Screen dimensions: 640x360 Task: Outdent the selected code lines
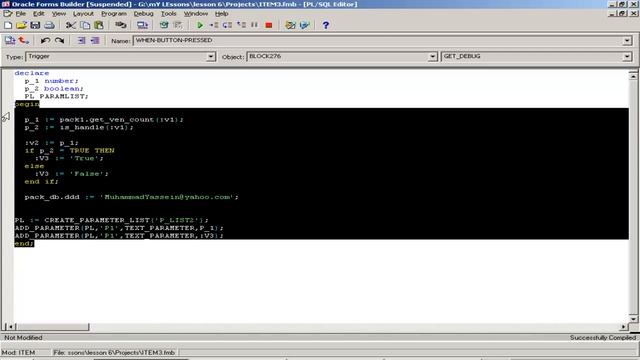(x=95, y=40)
